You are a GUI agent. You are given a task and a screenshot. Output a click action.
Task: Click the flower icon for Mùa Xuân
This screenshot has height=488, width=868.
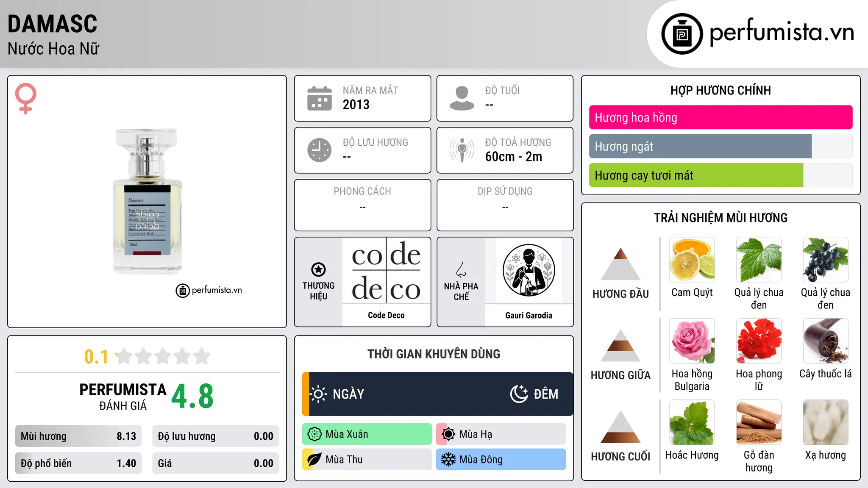point(314,434)
